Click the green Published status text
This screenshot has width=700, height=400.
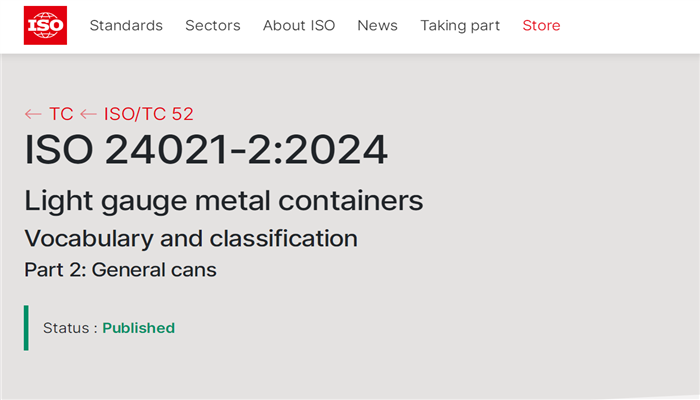pyautogui.click(x=138, y=328)
